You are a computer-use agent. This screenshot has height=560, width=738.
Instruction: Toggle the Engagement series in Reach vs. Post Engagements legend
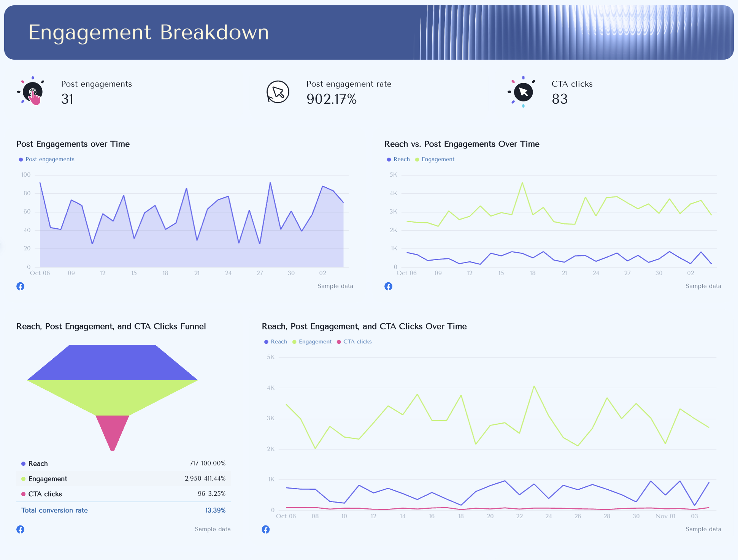[x=435, y=159]
